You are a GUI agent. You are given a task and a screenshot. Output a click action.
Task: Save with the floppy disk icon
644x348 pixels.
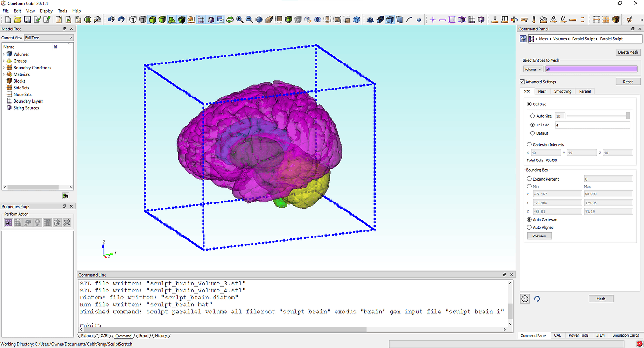tap(27, 20)
